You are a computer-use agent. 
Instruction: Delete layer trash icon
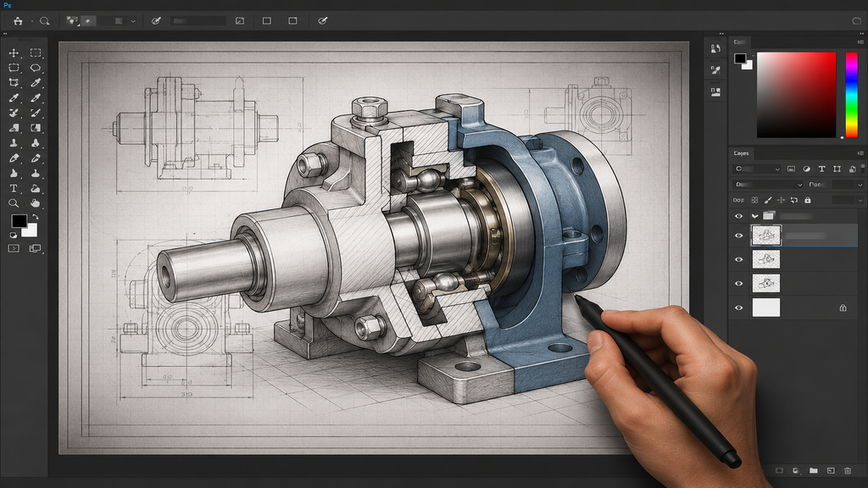coord(848,471)
